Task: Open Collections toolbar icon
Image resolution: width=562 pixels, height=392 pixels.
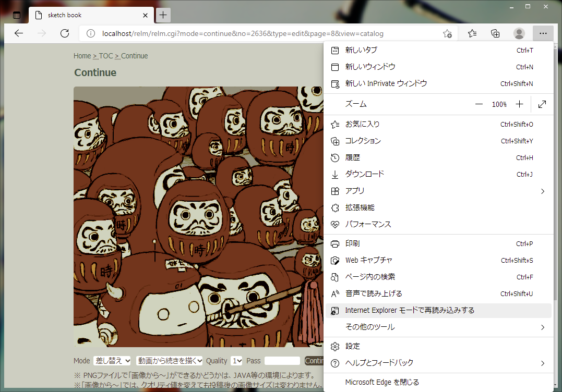Action: click(x=495, y=33)
